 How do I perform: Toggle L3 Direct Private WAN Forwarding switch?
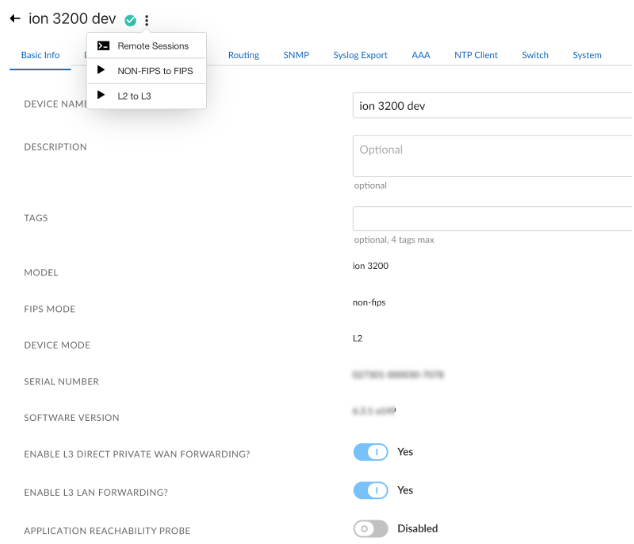click(371, 452)
